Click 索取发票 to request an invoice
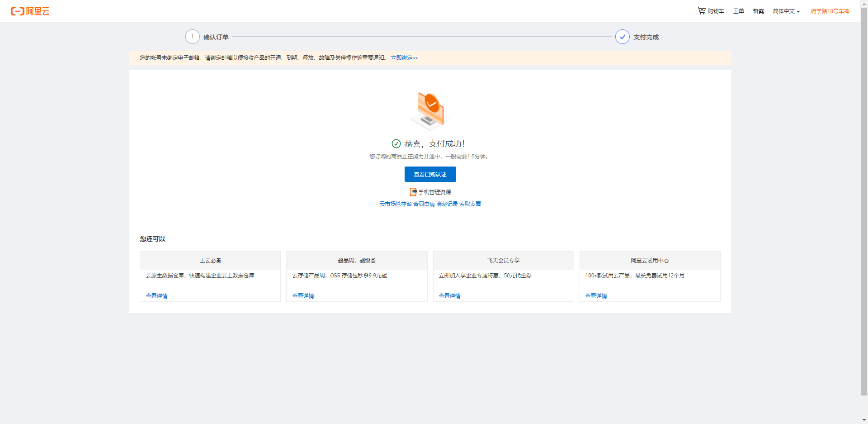Image resolution: width=868 pixels, height=424 pixels. click(x=470, y=204)
